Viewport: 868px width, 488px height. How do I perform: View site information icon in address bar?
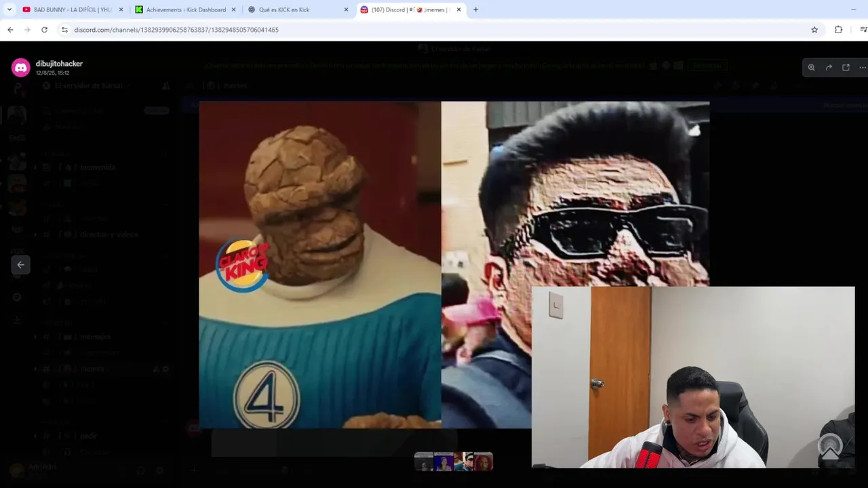[64, 30]
